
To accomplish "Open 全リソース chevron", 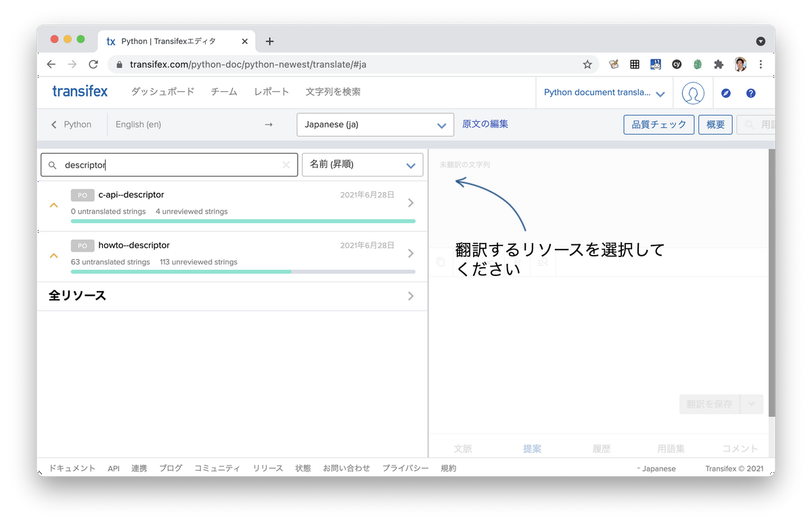I will pos(411,296).
